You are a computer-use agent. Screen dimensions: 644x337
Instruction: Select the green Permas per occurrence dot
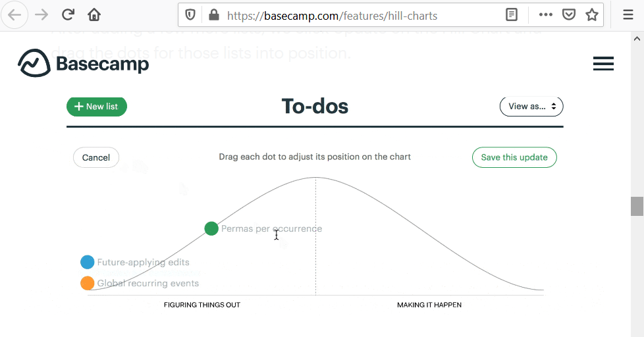pos(211,228)
